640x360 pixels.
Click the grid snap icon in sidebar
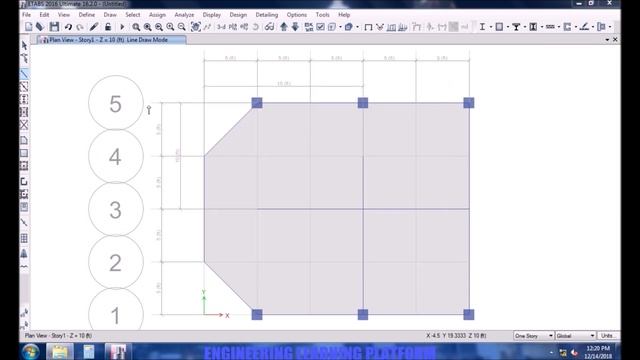click(x=24, y=238)
